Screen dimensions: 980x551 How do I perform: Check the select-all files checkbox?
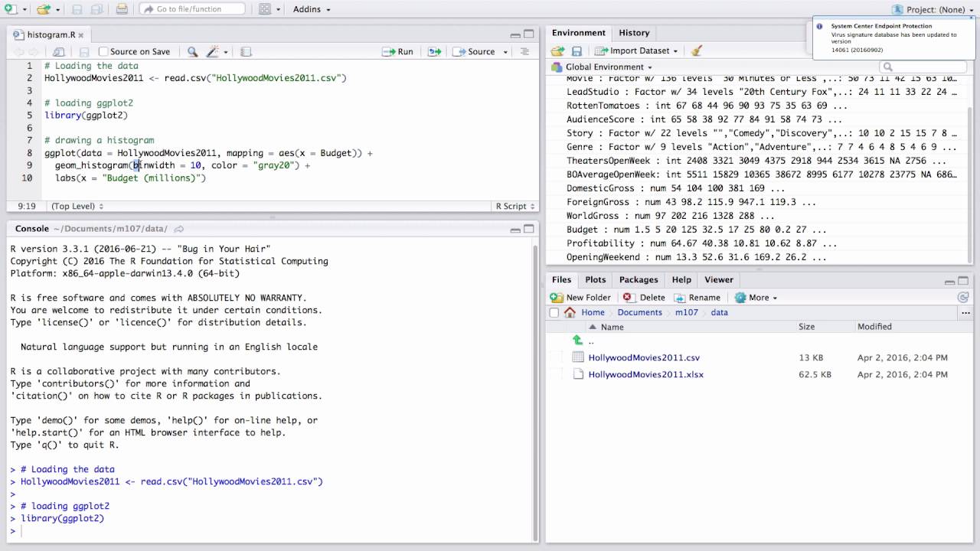(554, 312)
